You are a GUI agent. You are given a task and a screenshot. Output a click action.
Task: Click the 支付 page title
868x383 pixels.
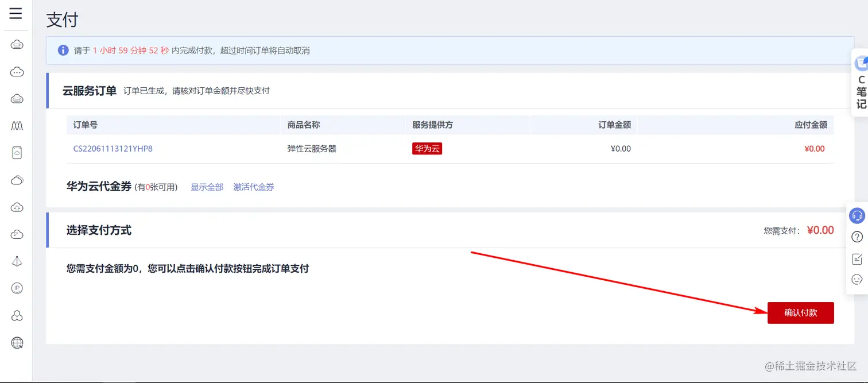point(62,20)
